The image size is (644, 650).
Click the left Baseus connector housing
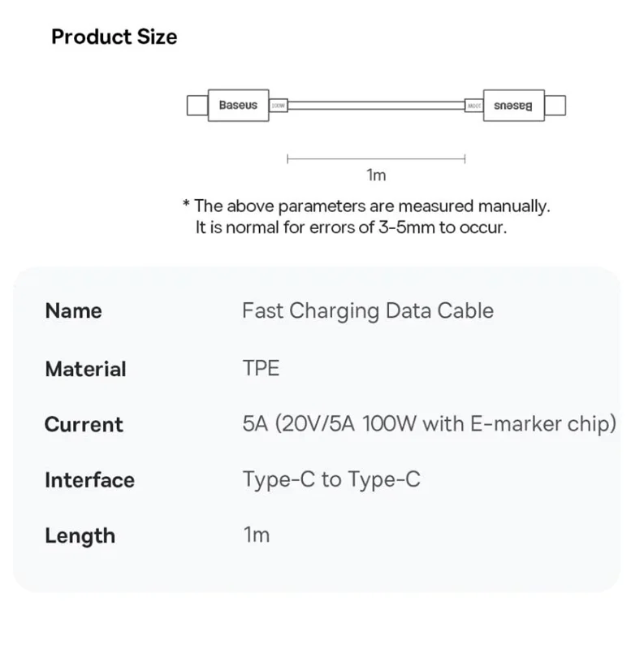point(238,106)
